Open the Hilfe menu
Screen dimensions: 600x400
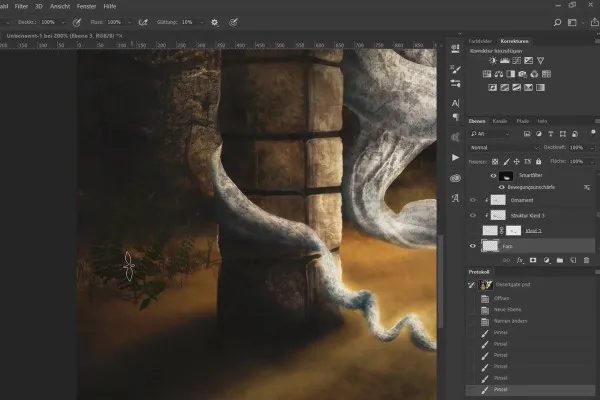[109, 6]
